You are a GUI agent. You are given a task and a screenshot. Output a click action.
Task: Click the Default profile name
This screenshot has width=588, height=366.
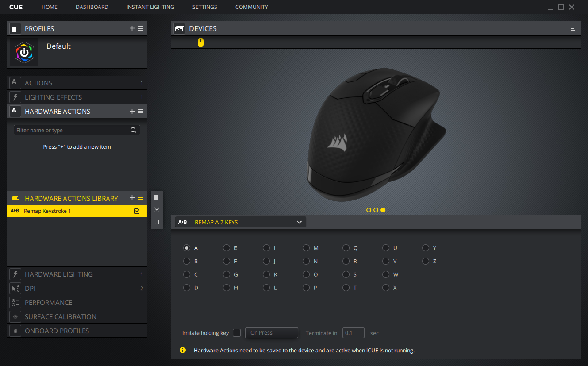click(x=58, y=46)
